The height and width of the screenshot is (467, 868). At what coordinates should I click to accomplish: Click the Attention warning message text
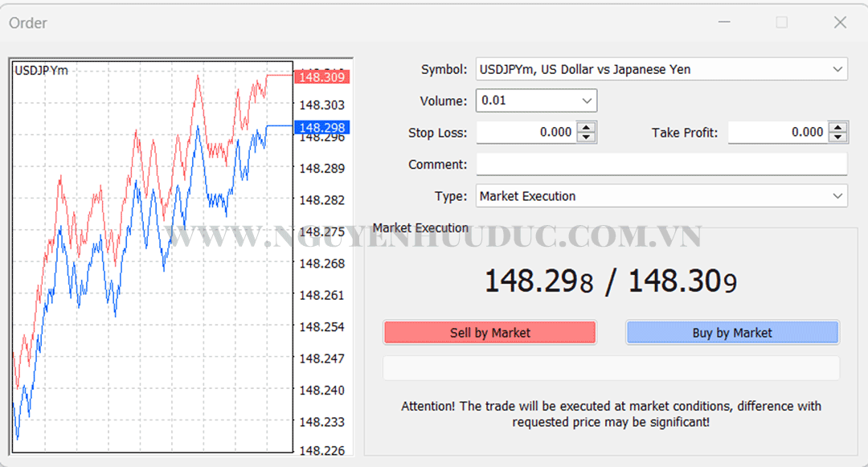coord(611,414)
